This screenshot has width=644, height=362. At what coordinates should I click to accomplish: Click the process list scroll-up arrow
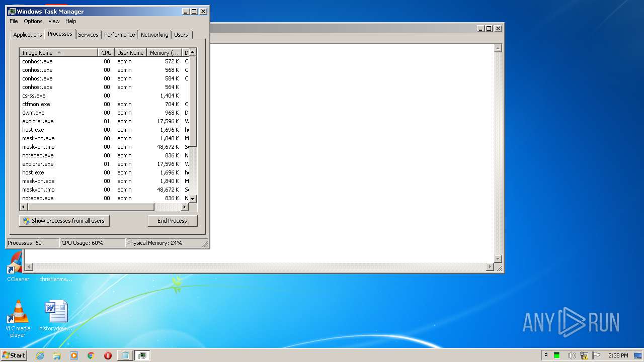[x=193, y=52]
